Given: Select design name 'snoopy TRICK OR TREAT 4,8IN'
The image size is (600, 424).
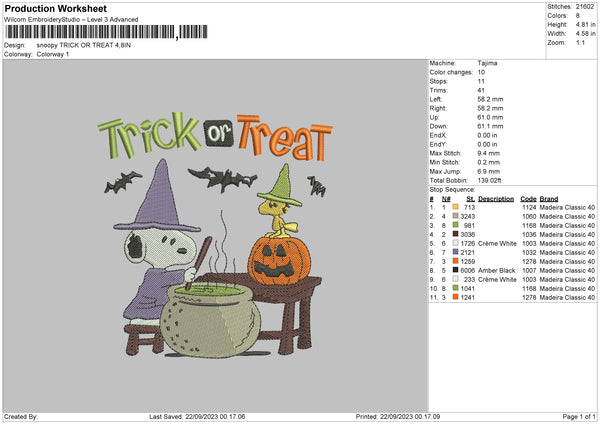Looking at the screenshot, I should (x=84, y=45).
